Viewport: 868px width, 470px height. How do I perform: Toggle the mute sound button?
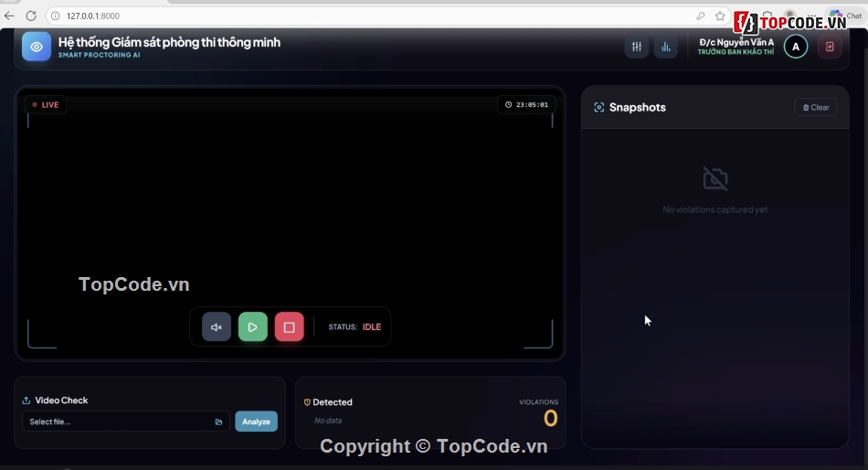click(217, 327)
